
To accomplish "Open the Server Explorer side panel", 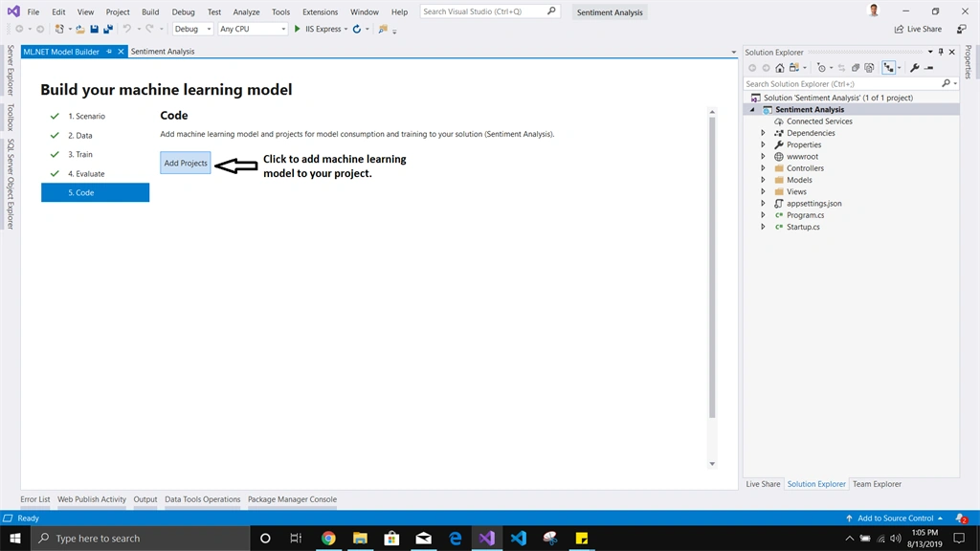I will [10, 70].
